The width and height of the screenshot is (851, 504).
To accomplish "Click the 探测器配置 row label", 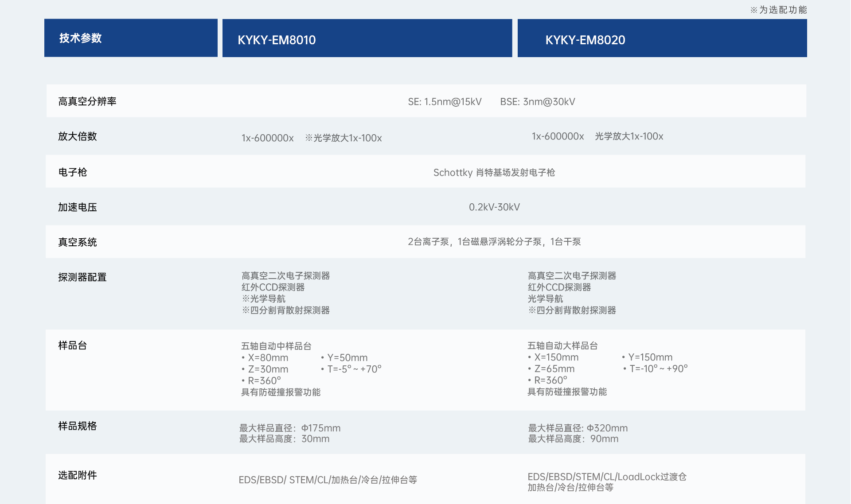I will (82, 277).
